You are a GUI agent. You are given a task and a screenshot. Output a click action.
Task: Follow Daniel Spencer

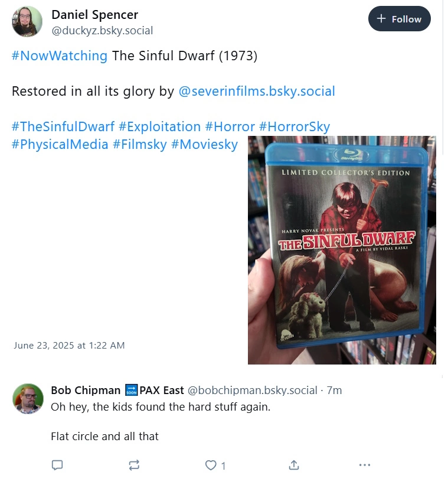399,19
